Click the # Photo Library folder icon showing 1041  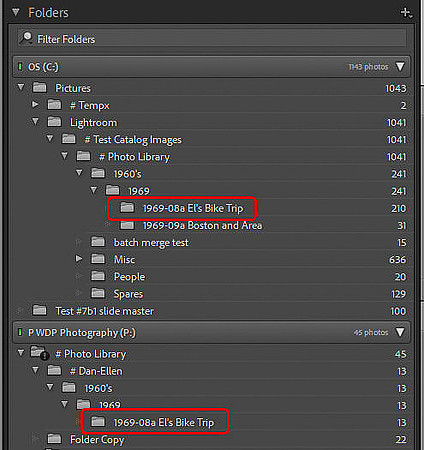click(x=83, y=156)
